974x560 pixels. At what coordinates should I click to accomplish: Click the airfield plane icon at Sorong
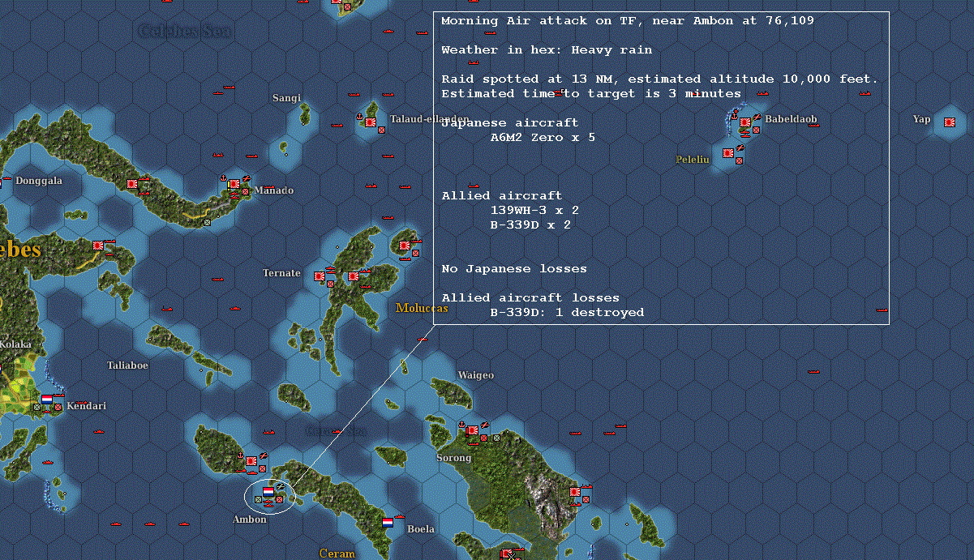[x=485, y=425]
